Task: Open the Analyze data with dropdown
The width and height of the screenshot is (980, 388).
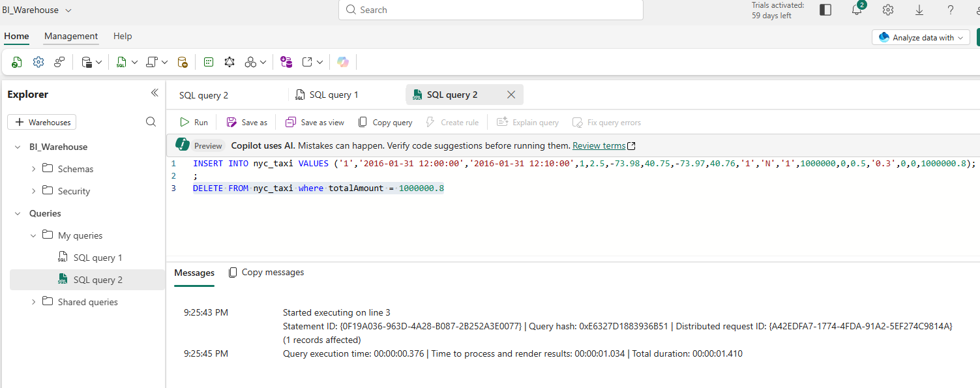Action: (x=920, y=37)
